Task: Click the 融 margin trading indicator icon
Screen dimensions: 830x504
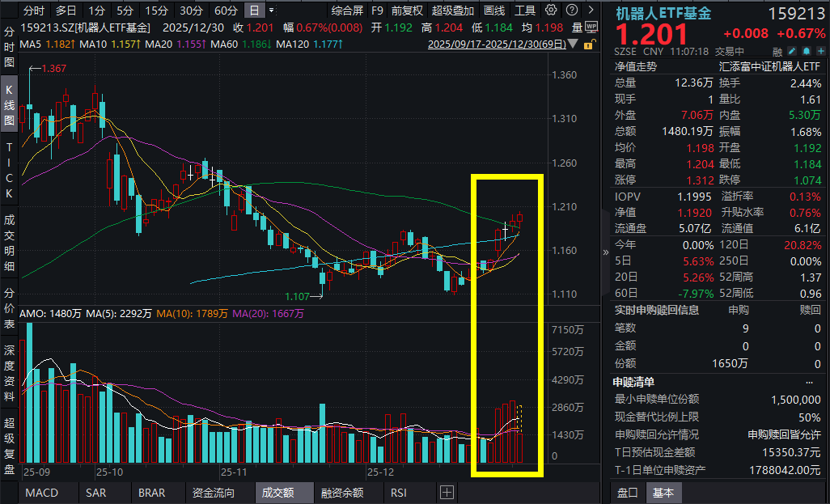Action: [x=777, y=50]
